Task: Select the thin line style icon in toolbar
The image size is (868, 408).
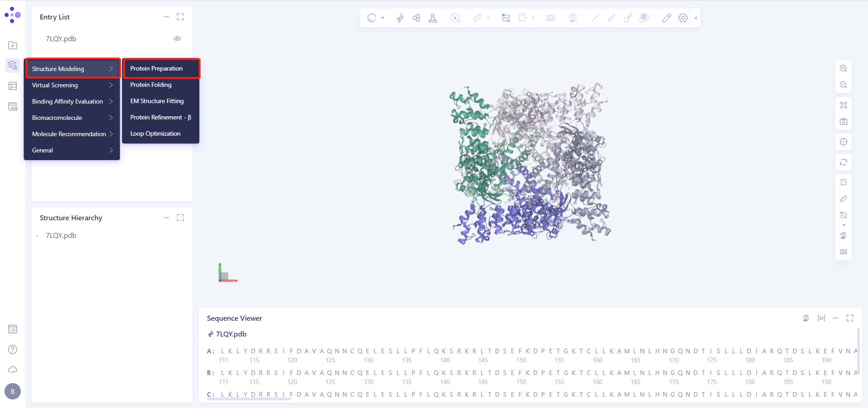Action: coord(595,18)
